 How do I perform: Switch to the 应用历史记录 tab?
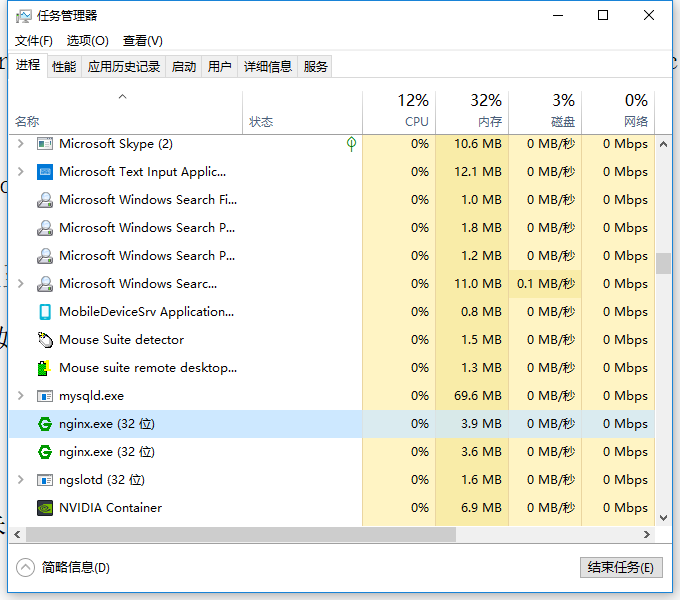point(124,67)
